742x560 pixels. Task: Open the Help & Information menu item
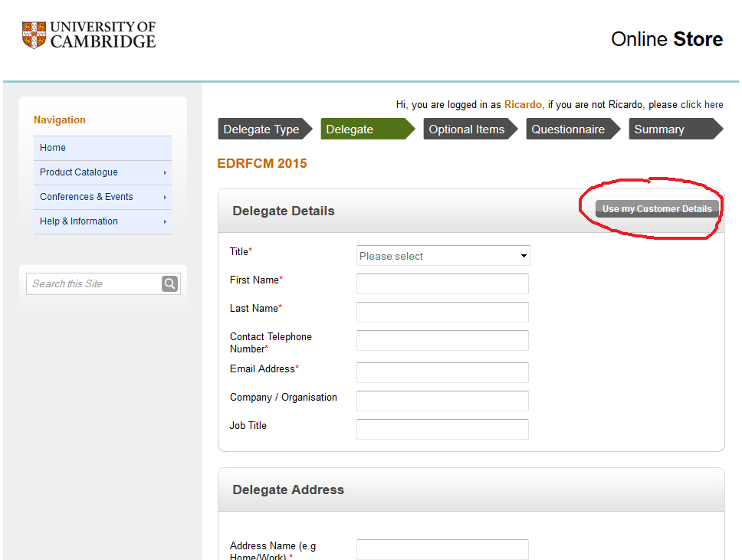tap(102, 221)
